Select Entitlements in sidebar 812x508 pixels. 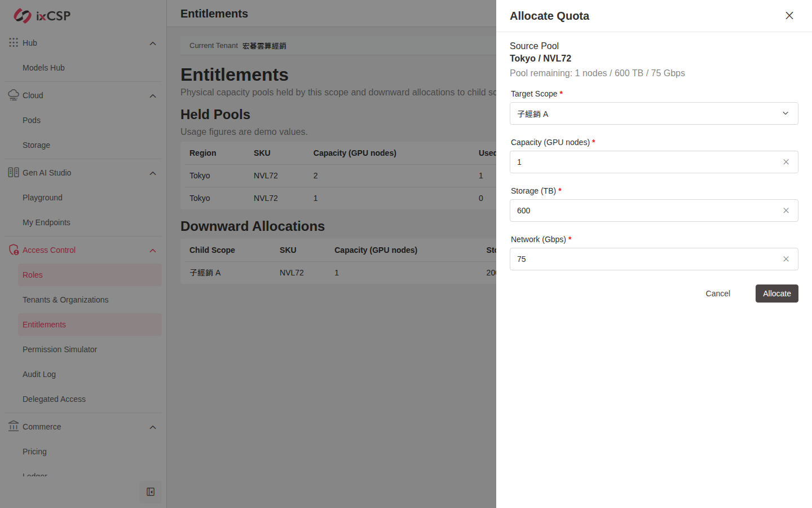tap(90, 325)
